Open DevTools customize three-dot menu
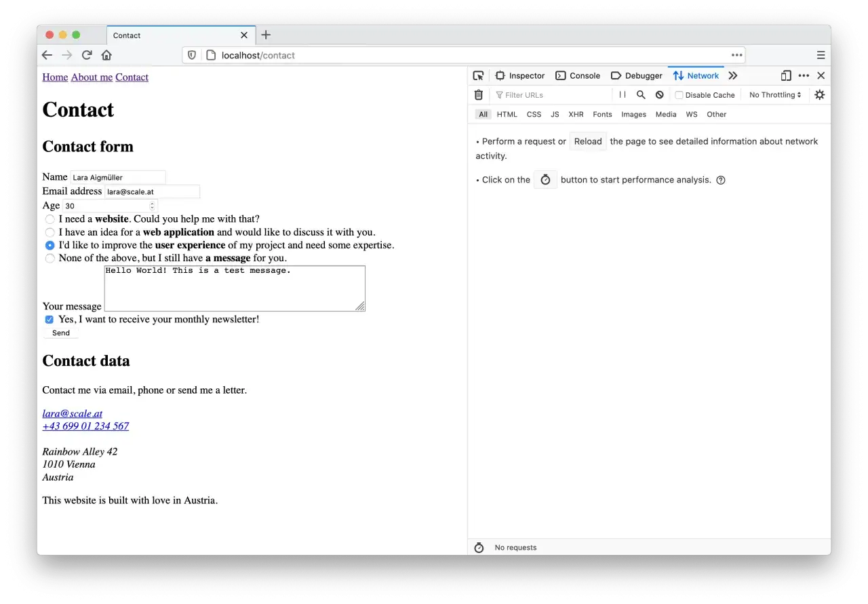The image size is (868, 604). click(x=804, y=75)
